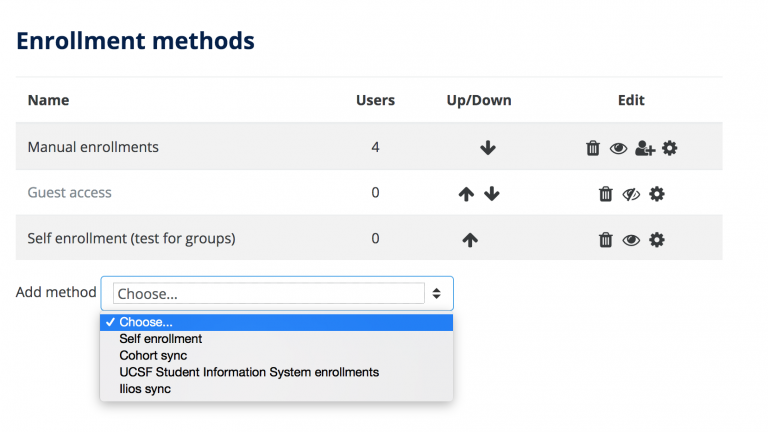The image size is (768, 432).
Task: Delete the Guest access method
Action: tap(605, 194)
